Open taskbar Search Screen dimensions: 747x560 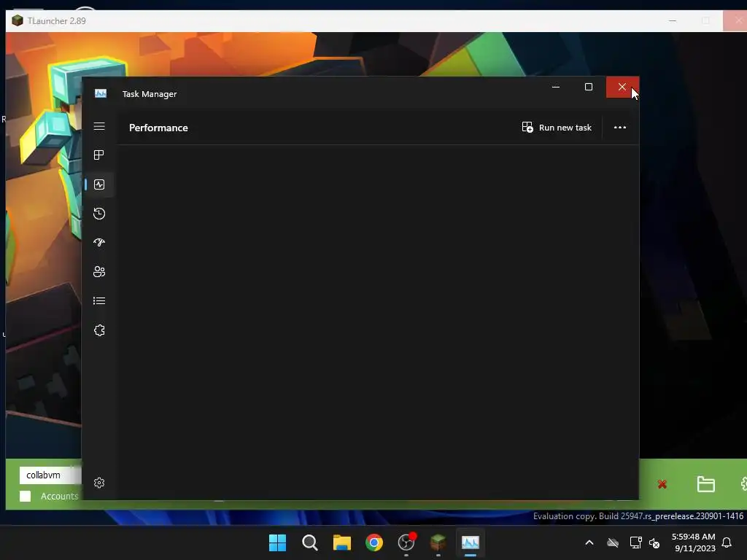(309, 542)
